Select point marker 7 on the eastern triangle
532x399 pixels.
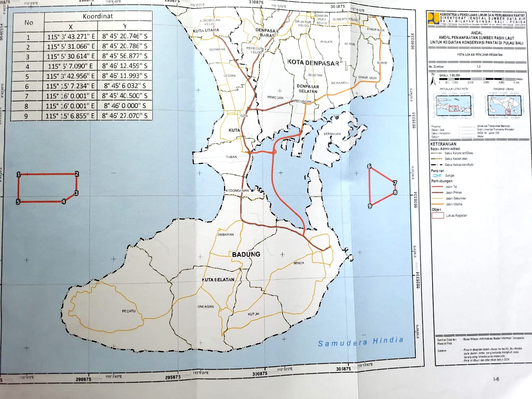pos(395,183)
